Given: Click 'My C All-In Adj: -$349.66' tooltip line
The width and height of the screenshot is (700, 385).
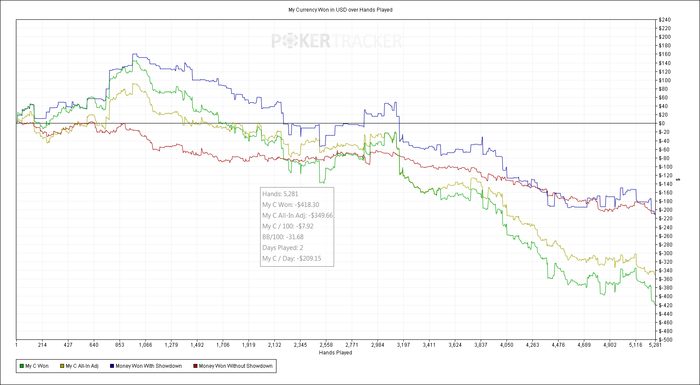Looking at the screenshot, I should (x=298, y=215).
